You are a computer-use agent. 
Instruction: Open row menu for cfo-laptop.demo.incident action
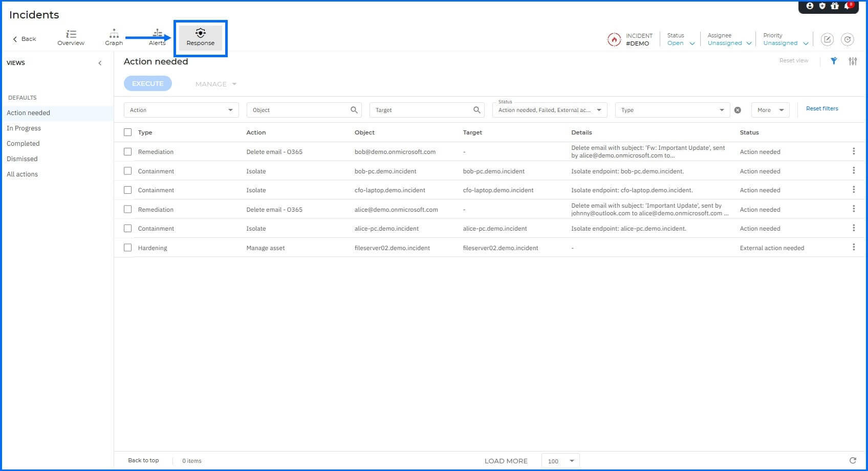(x=854, y=190)
